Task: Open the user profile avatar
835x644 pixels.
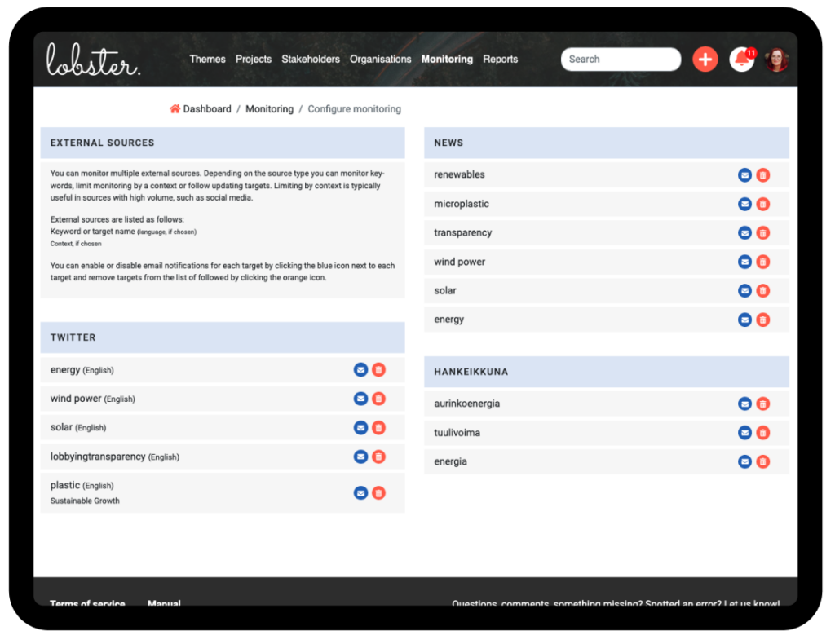Action: 776,59
